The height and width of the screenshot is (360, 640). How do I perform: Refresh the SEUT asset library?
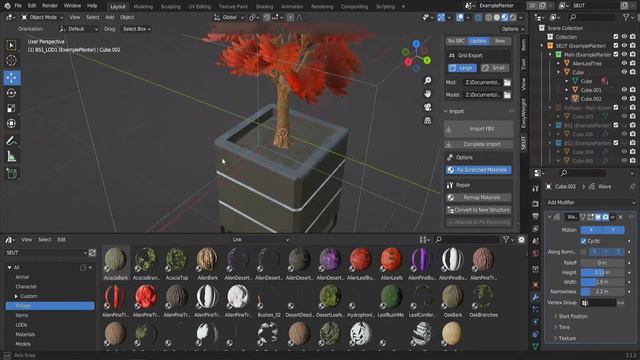(x=92, y=253)
